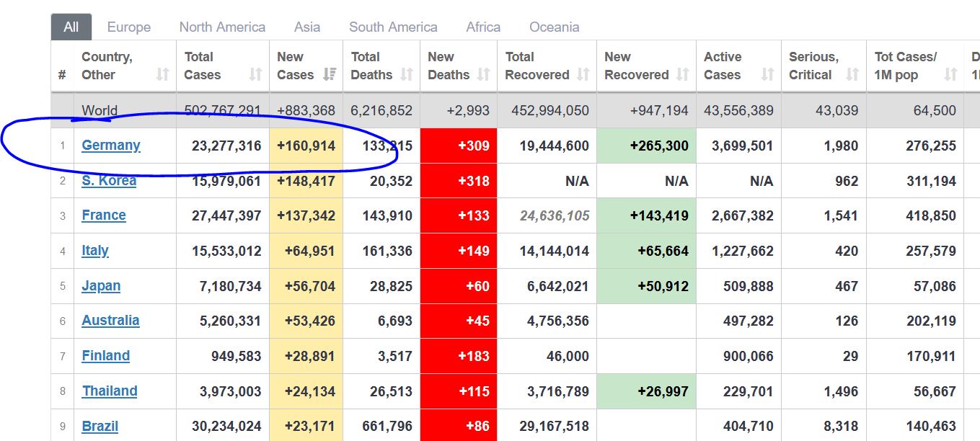Click Serious, Critical sort icon
Screen dimensions: 980x441
[852, 74]
